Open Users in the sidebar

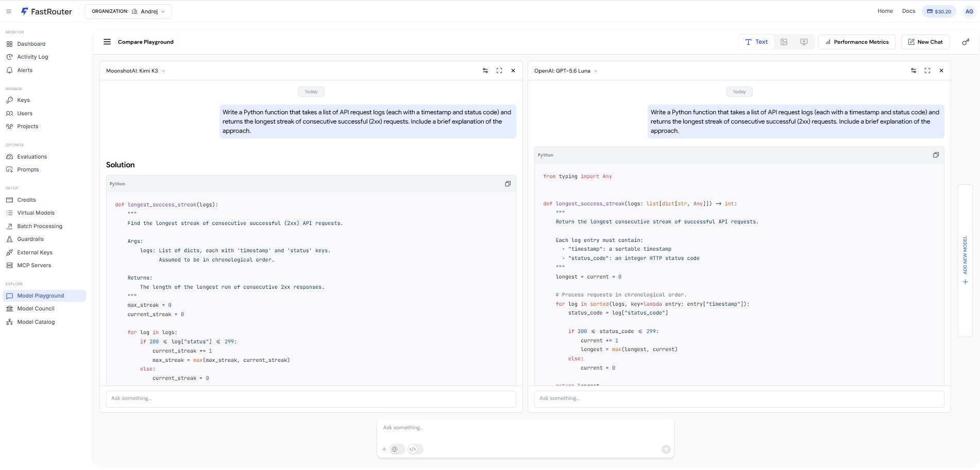(44, 113)
